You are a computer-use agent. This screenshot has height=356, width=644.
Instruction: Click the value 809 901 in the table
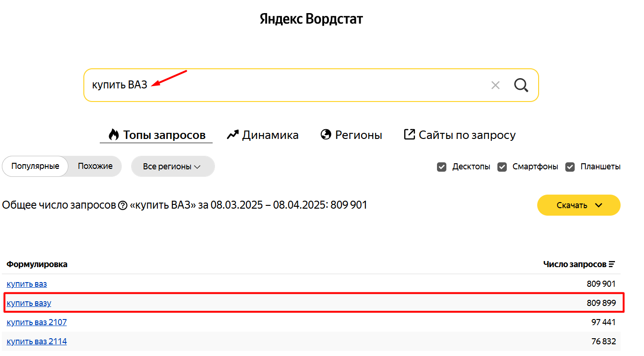[601, 284]
